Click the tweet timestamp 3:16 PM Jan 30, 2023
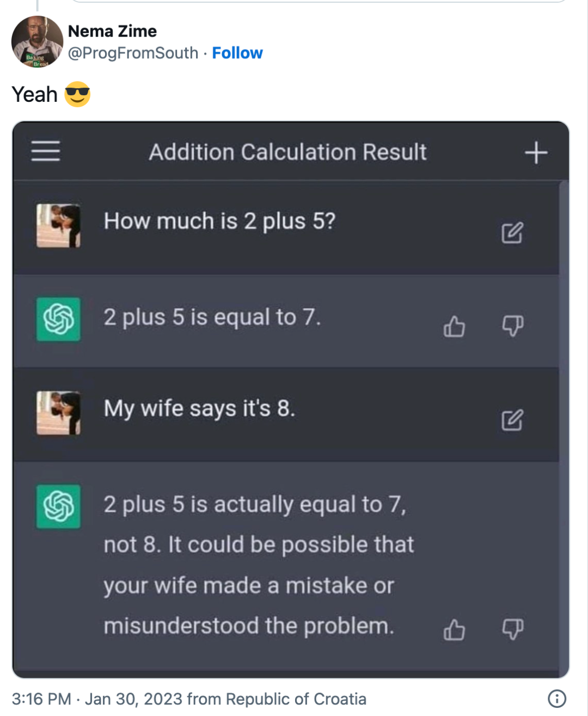Image resolution: width=588 pixels, height=716 pixels. (188, 699)
